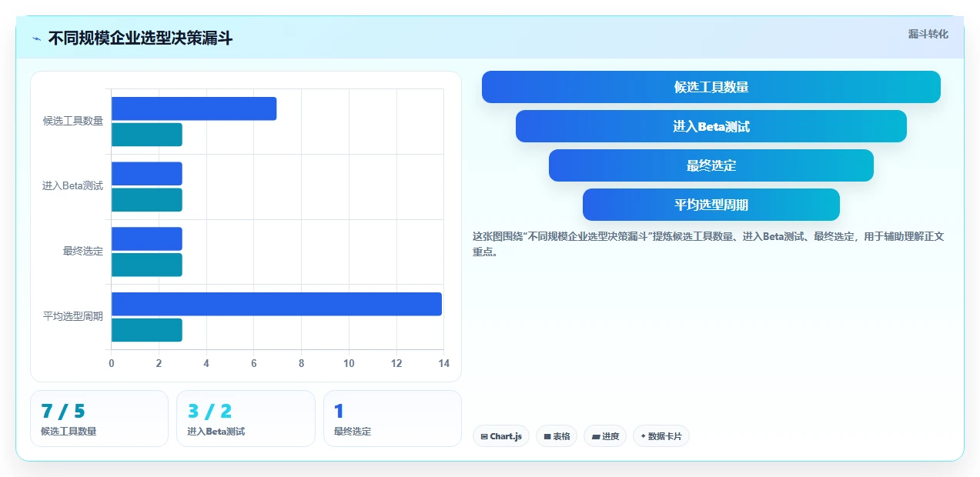Click the 进入Beta测试 chart axis label
Screen dimensions: 980x477
(x=73, y=186)
